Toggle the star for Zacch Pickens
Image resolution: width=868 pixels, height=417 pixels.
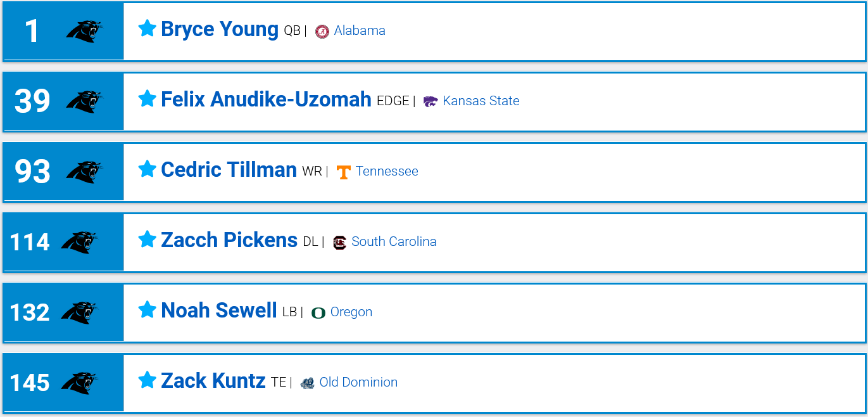click(147, 240)
